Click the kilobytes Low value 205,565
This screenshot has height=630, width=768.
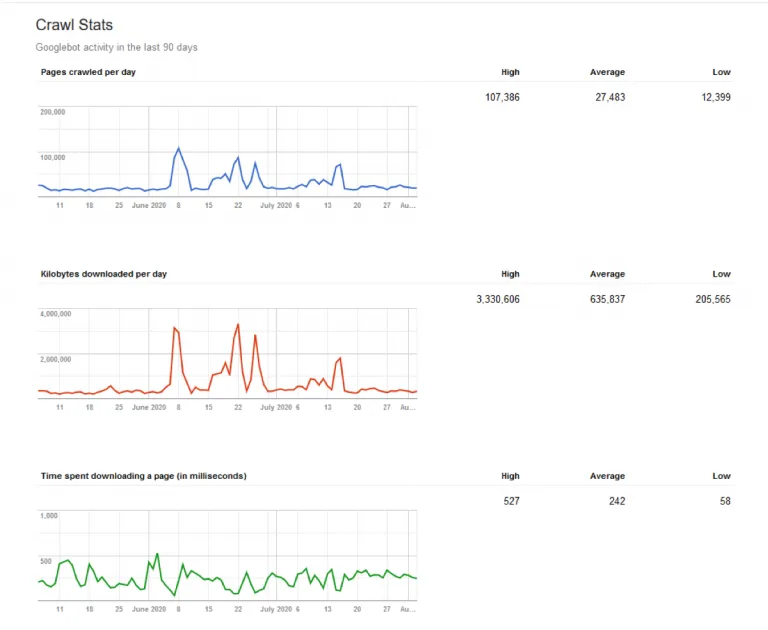click(713, 299)
